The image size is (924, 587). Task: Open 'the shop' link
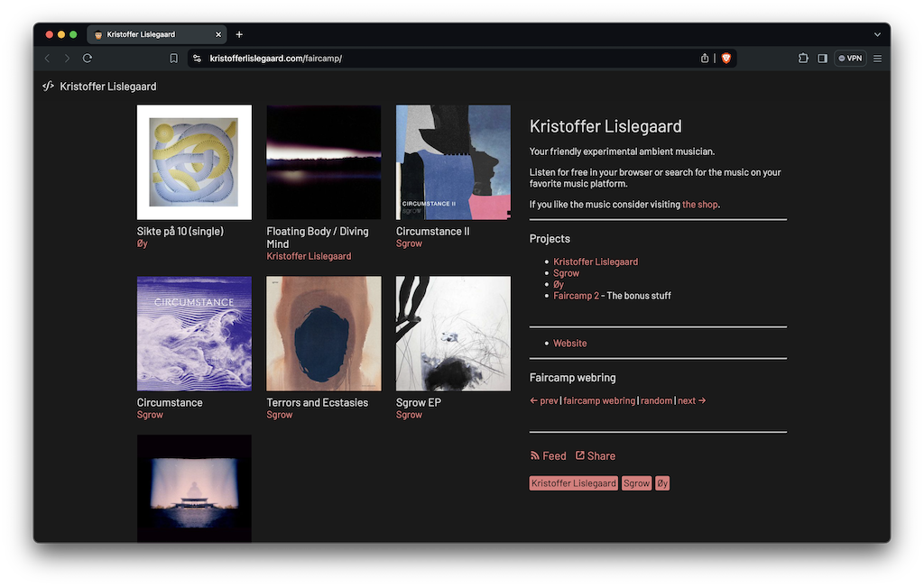700,205
